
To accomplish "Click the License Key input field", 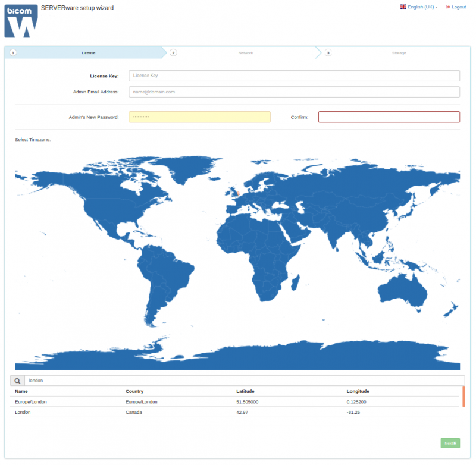I will tap(294, 76).
